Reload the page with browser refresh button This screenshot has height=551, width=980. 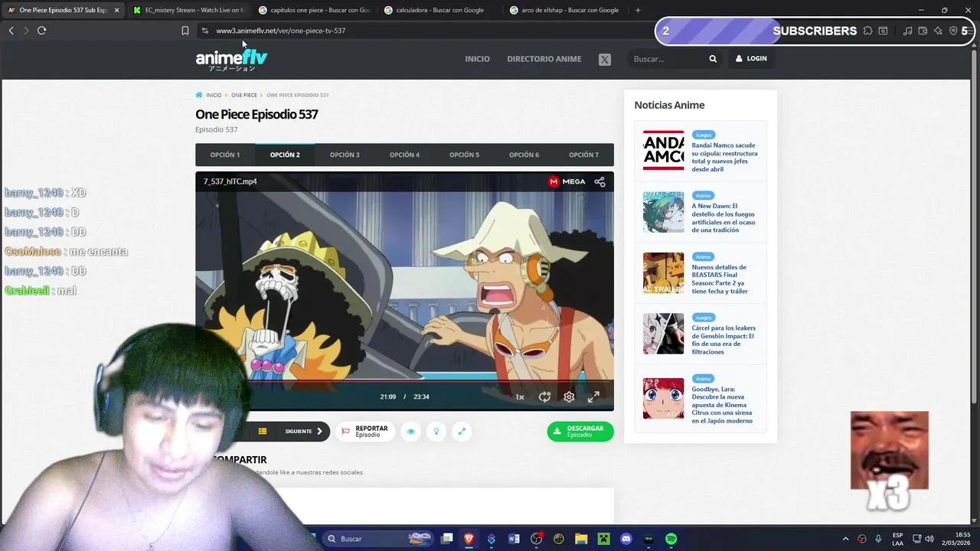point(41,31)
